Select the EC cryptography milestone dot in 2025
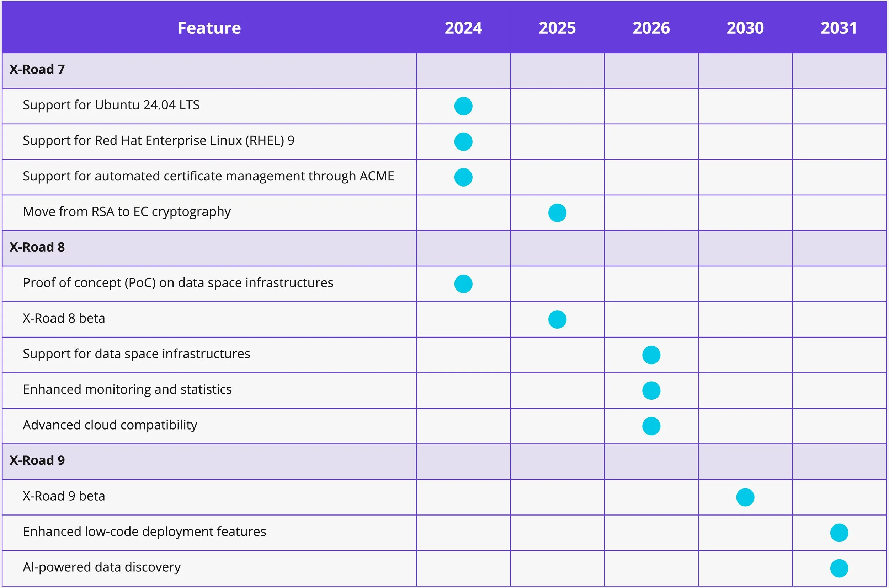Viewport: 889px width, 588px height. click(x=557, y=212)
